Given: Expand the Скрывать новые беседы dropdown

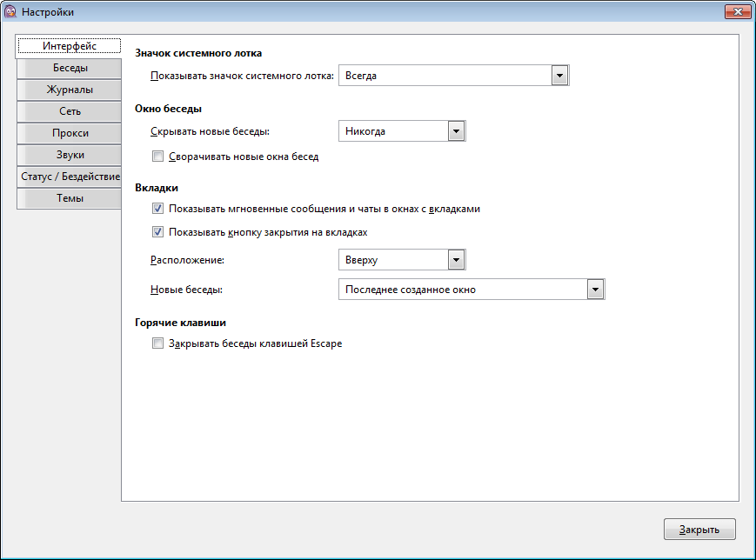Looking at the screenshot, I should point(402,131).
